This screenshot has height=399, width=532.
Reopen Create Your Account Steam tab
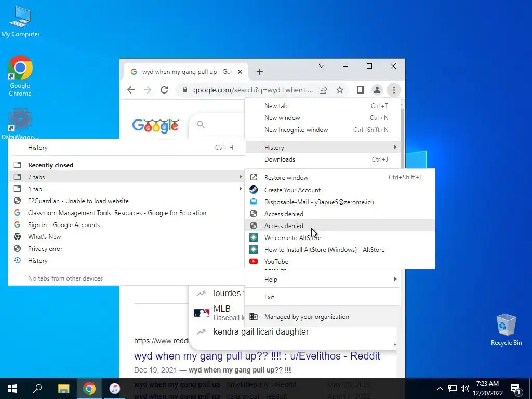340,190
